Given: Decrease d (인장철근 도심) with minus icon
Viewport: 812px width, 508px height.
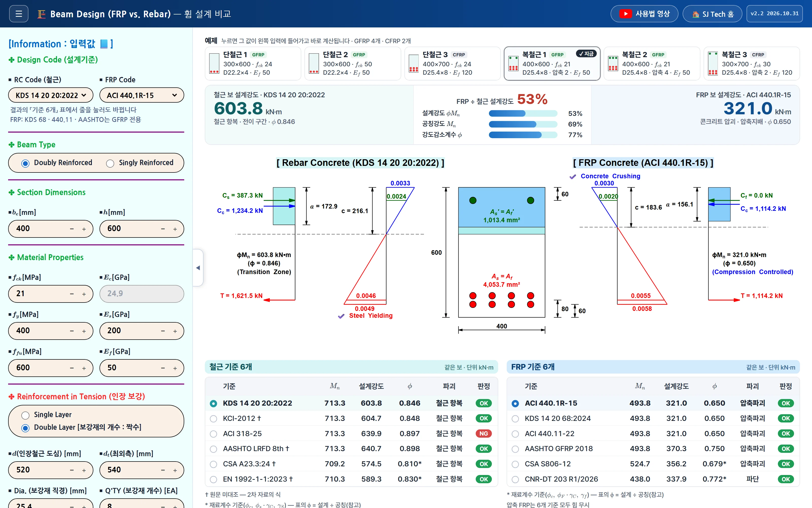Looking at the screenshot, I should click(72, 470).
